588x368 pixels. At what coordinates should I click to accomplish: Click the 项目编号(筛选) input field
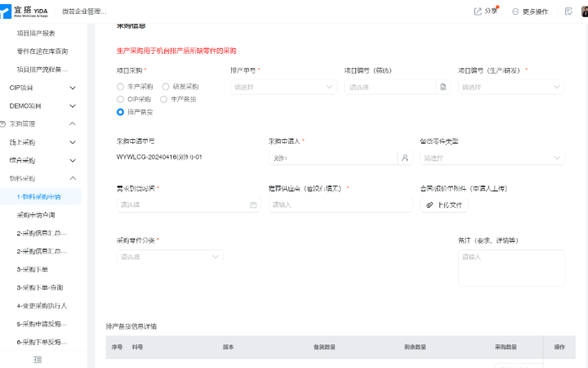pyautogui.click(x=390, y=88)
